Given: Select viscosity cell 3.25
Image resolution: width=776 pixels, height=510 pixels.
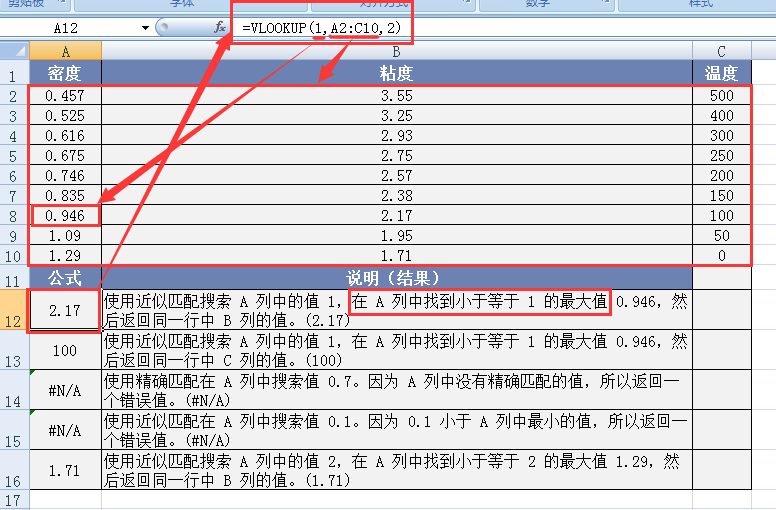Looking at the screenshot, I should click(396, 115).
